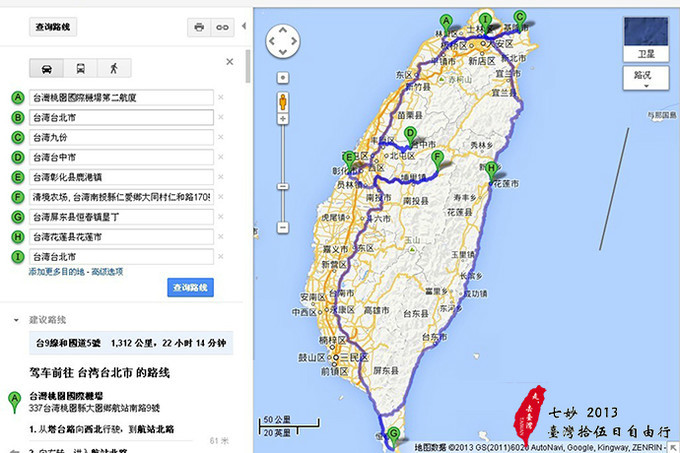Click the Street View pegman icon
Image resolution: width=680 pixels, height=453 pixels.
[283, 102]
